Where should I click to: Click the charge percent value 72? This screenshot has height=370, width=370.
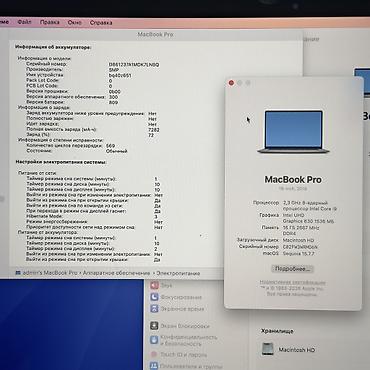click(x=151, y=135)
